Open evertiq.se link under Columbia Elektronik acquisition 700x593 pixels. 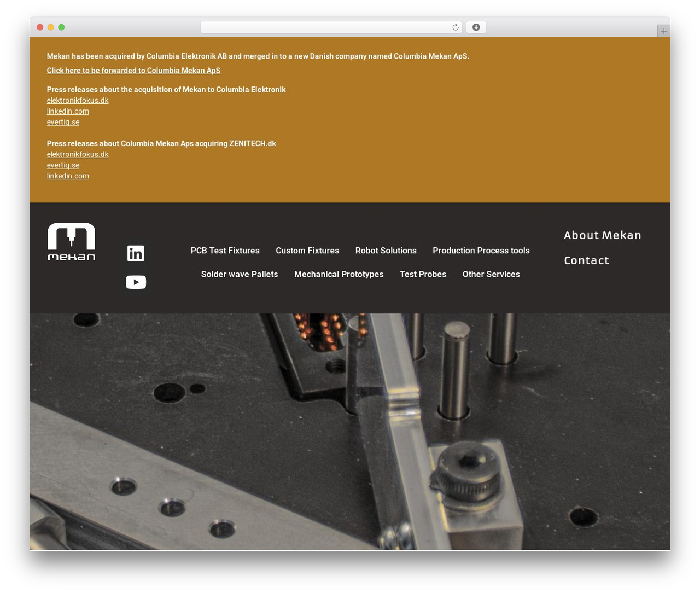coord(63,122)
